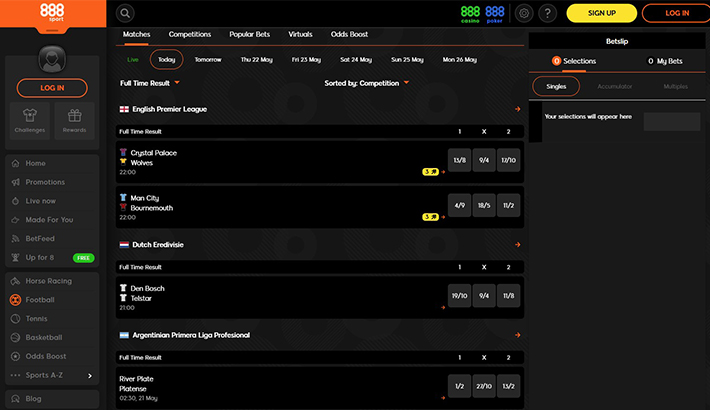The height and width of the screenshot is (410, 710).
Task: Bet Den Bosch win at 19/10
Action: [x=460, y=296]
